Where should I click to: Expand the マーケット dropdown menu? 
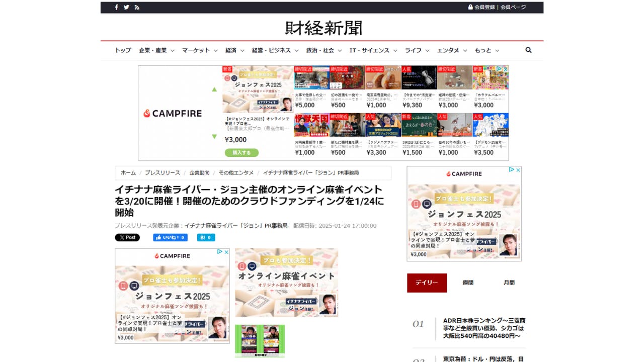[200, 50]
